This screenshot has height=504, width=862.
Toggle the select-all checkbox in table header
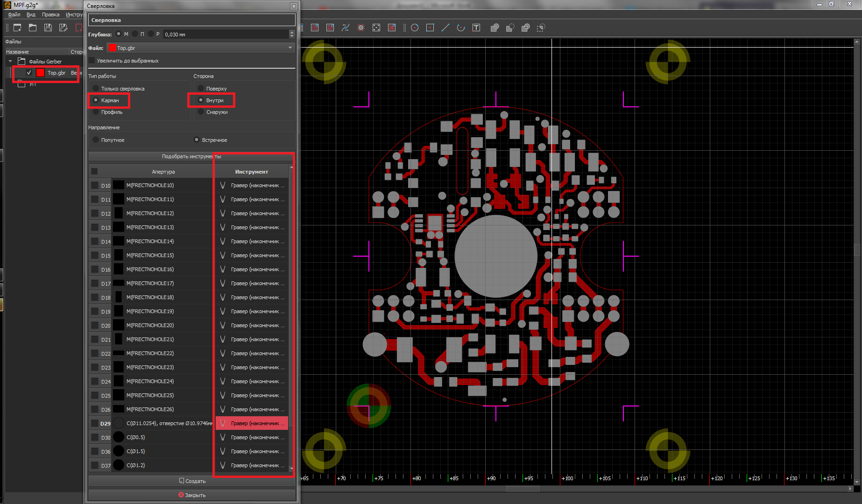click(94, 171)
